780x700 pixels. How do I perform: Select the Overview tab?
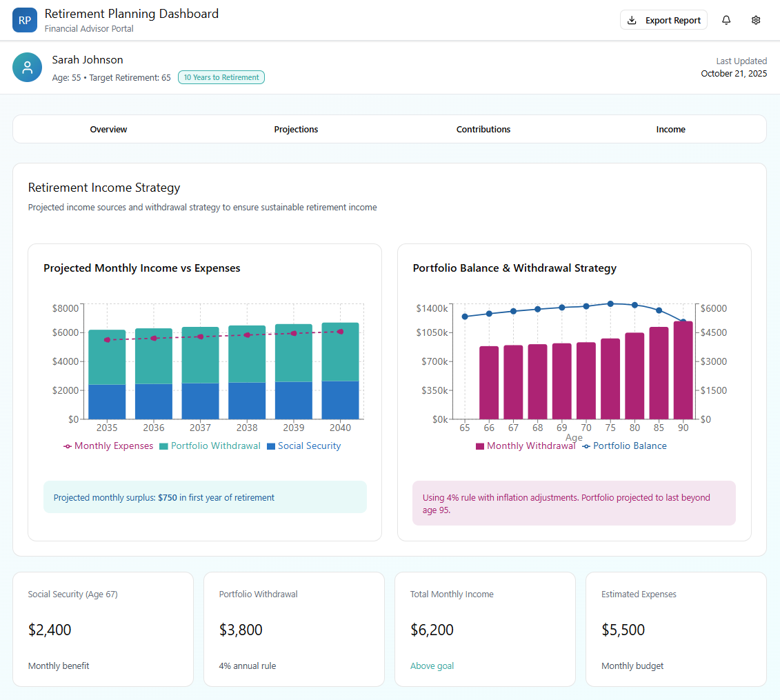(108, 129)
